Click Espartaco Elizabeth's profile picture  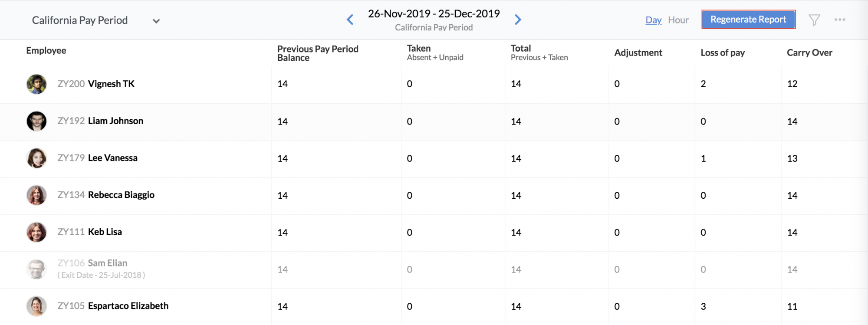(36, 306)
